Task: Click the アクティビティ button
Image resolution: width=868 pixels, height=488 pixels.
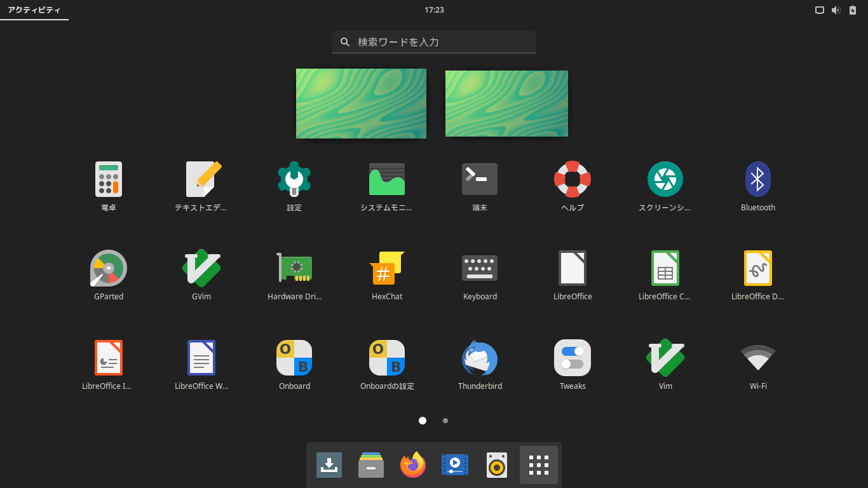Action: pyautogui.click(x=34, y=10)
